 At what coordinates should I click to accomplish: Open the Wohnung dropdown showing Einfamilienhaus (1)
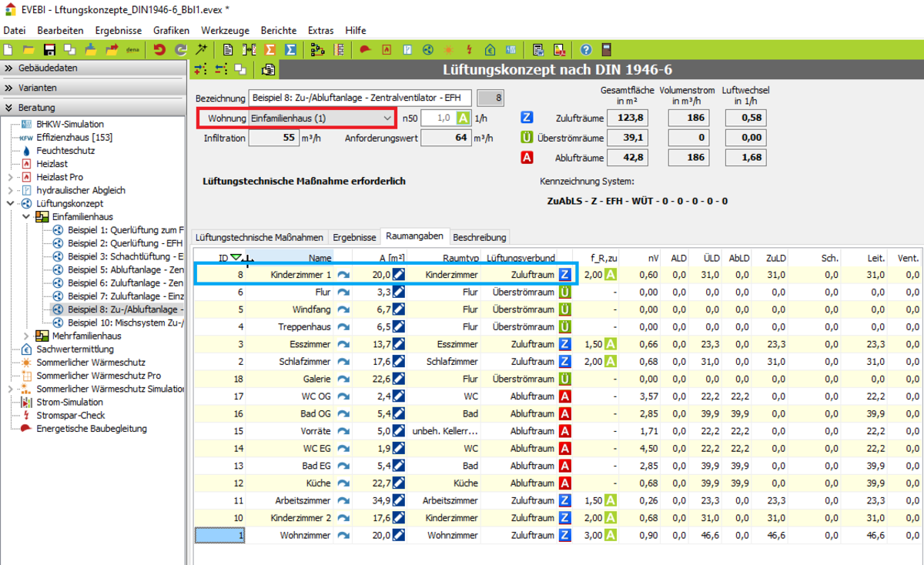tap(320, 119)
